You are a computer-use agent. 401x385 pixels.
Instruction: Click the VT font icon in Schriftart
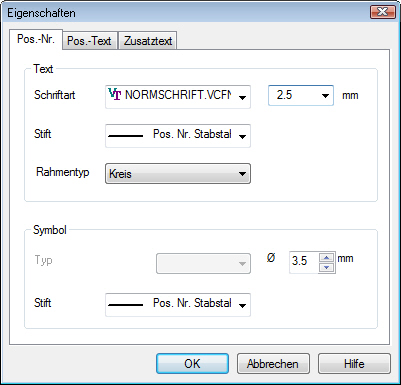point(114,95)
